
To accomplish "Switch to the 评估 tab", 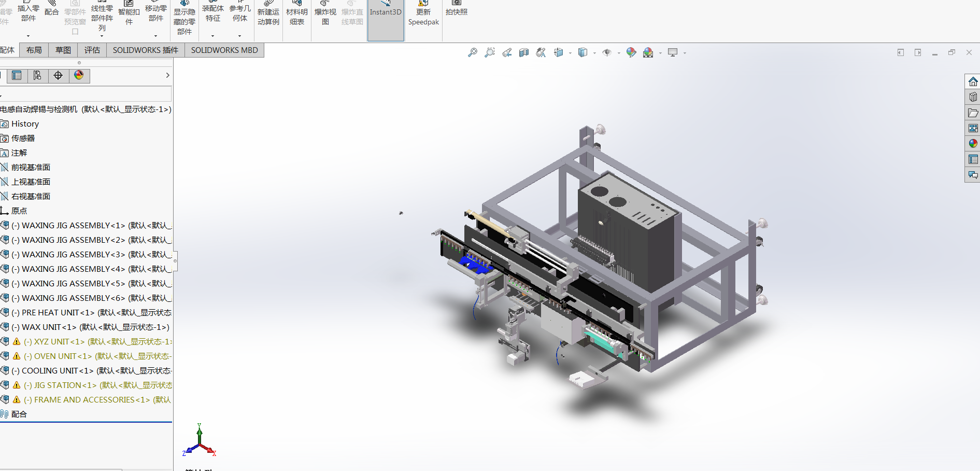I will (92, 50).
